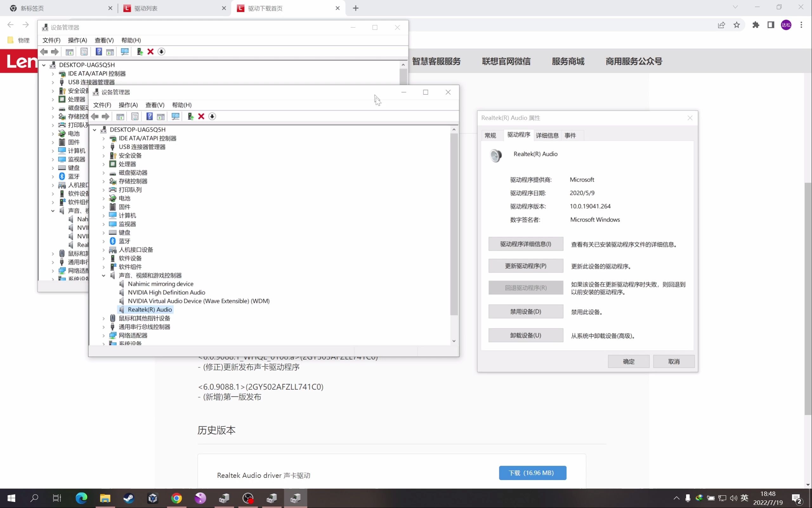Open taskbar search magnifier
Screen dimensions: 812x508
(34, 498)
